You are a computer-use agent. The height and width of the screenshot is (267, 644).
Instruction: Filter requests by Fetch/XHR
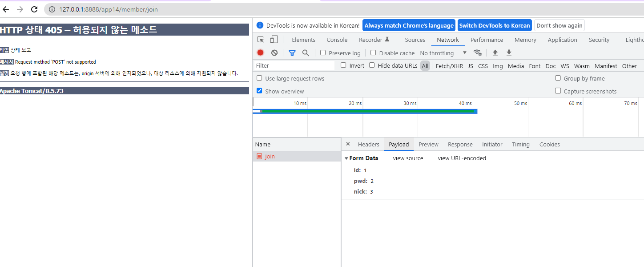coord(449,66)
